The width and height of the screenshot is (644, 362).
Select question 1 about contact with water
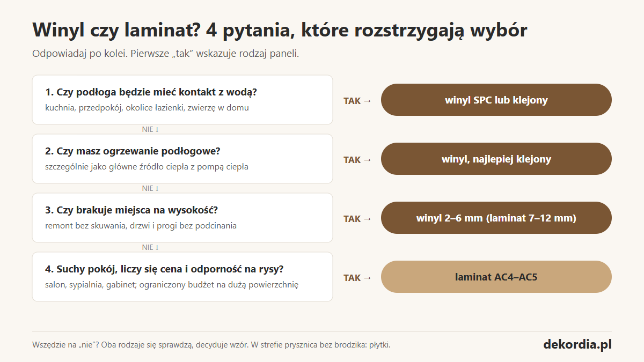point(182,100)
